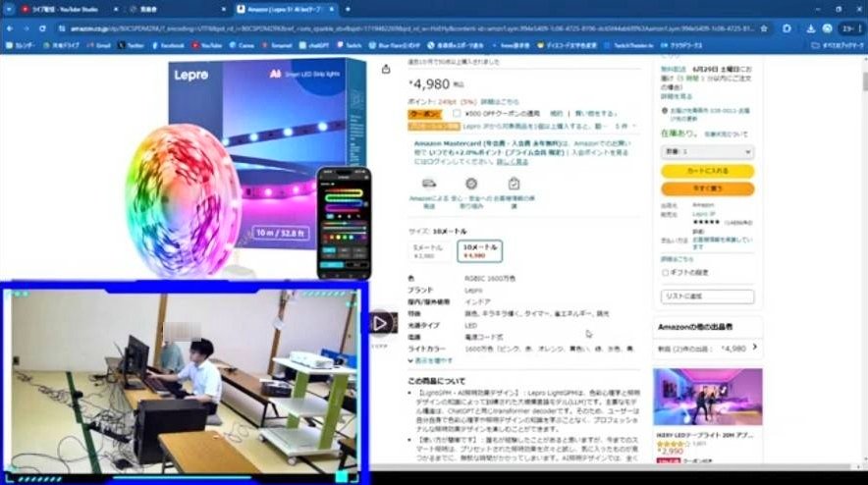
Task: Expand the show-more product details link
Action: coord(431,360)
